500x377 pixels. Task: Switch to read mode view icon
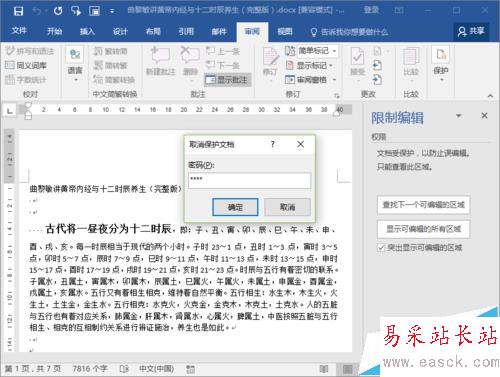(x=324, y=369)
